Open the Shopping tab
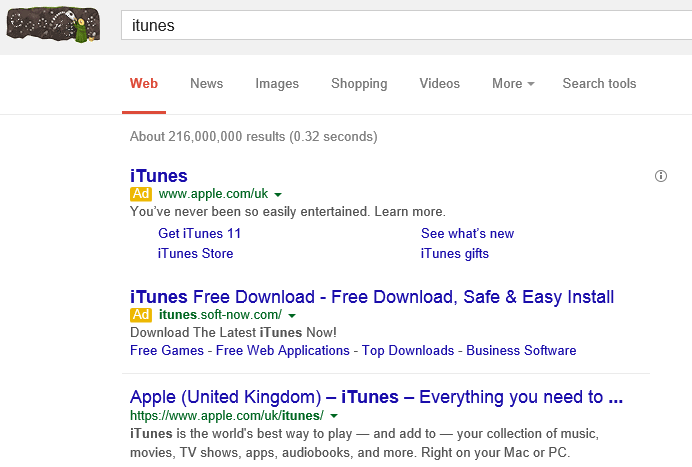 [359, 83]
